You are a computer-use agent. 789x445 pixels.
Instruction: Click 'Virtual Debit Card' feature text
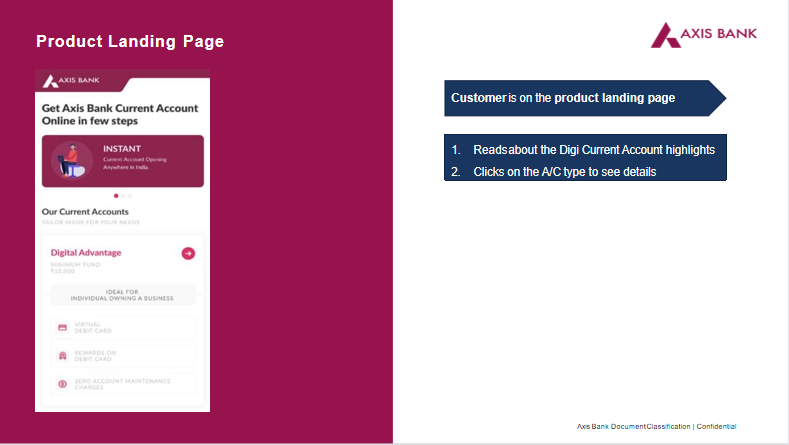(x=93, y=328)
